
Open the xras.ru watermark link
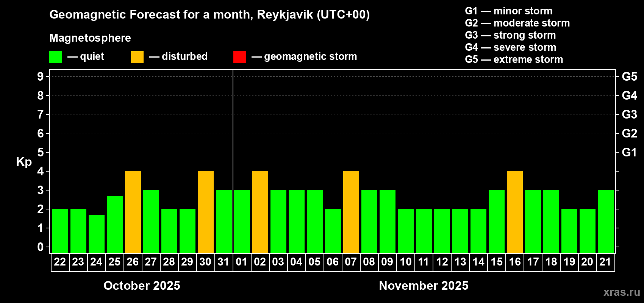[x=622, y=292]
